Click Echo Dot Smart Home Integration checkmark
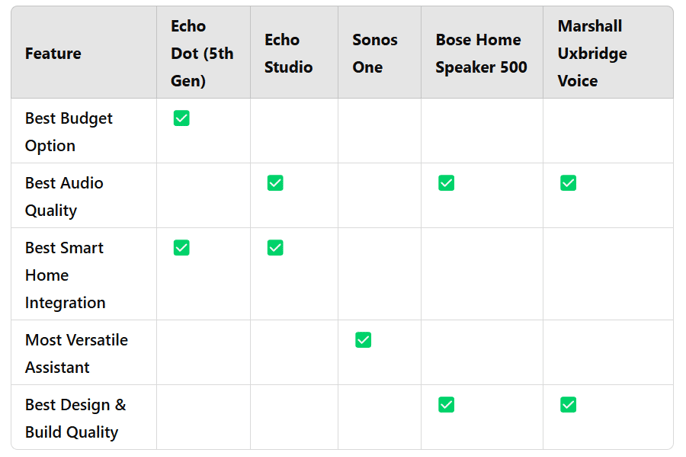 (181, 248)
